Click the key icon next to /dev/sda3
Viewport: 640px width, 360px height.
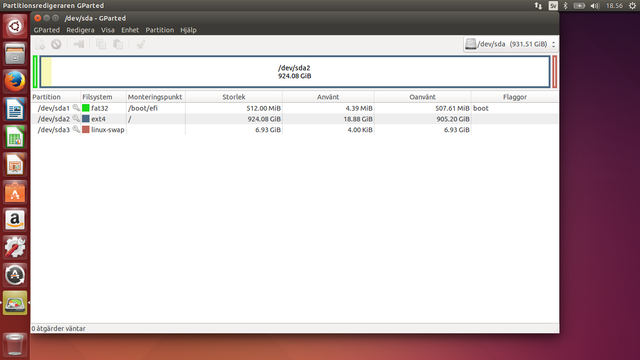(76, 129)
